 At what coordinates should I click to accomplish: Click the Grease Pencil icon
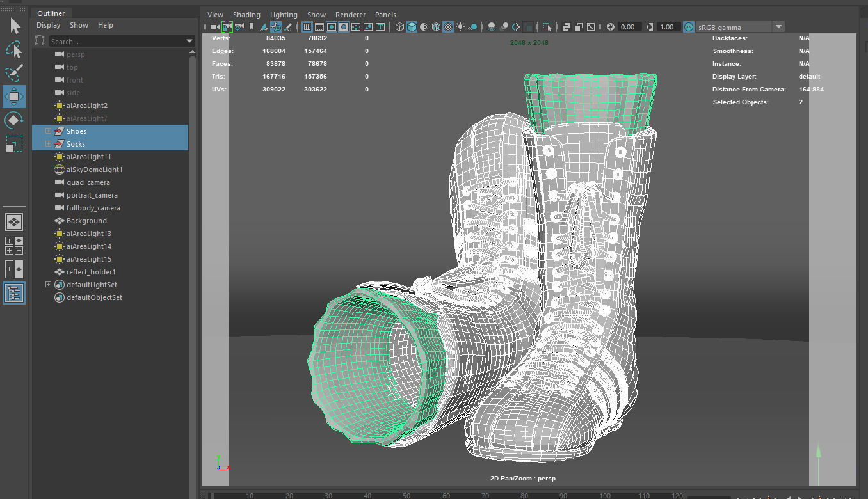coord(288,27)
